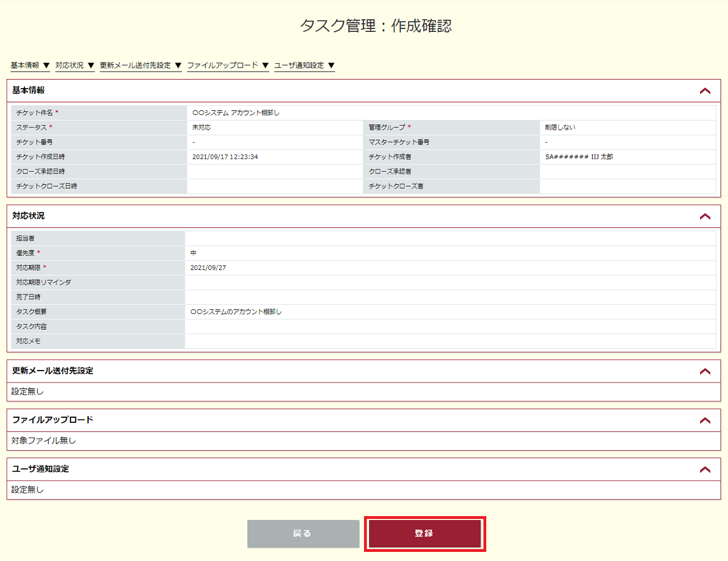Click the deadline value 2021/09/27
The height and width of the screenshot is (561, 728).
(208, 268)
